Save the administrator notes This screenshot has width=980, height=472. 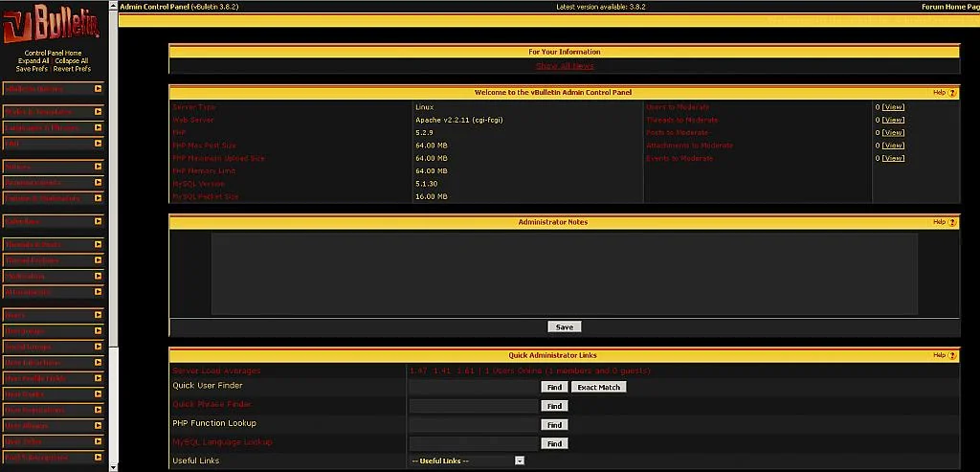(x=565, y=327)
